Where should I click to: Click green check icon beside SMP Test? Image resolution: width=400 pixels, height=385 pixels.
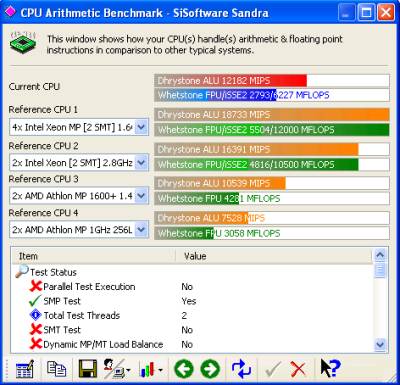point(35,301)
